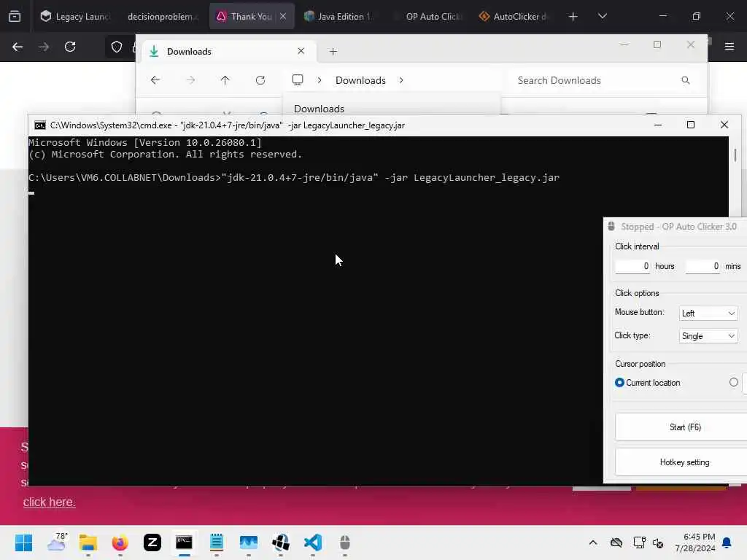Set the mins field in Click interval
The image size is (747, 560).
pos(703,266)
